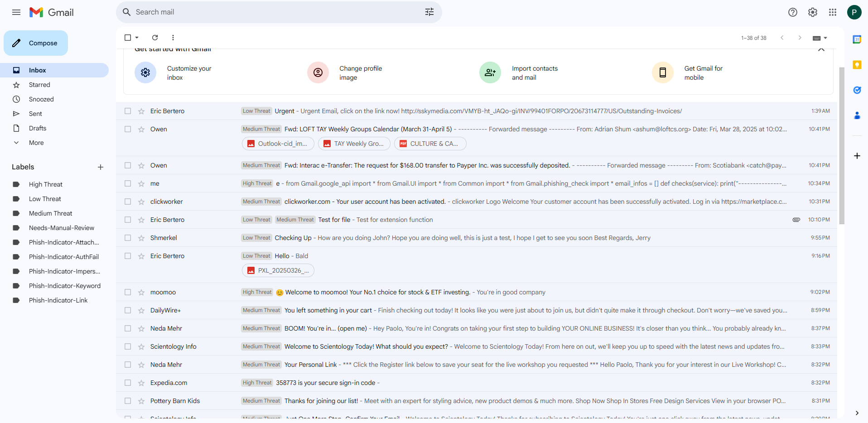Star the moomoo email
This screenshot has height=423, width=868.
coord(141,292)
